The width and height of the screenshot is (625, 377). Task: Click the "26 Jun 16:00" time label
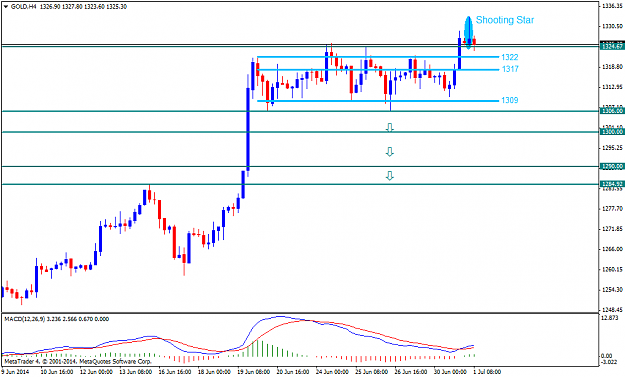click(411, 372)
